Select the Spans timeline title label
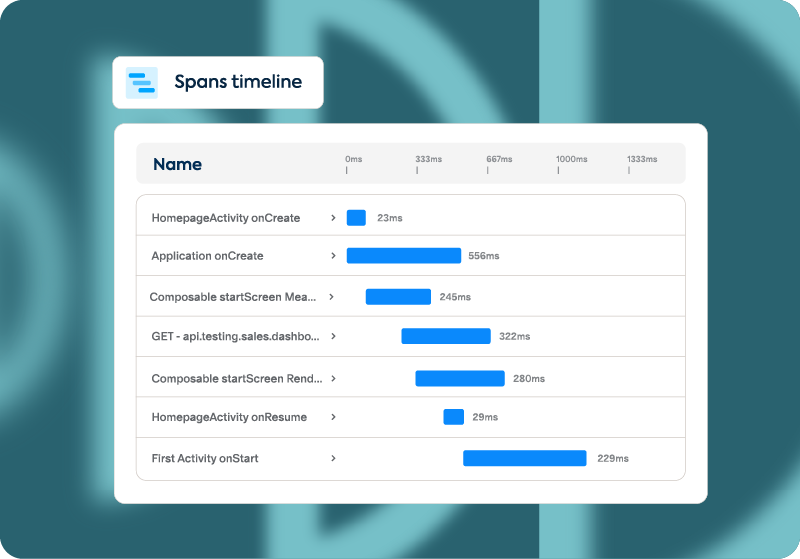The width and height of the screenshot is (800, 559). 238,82
